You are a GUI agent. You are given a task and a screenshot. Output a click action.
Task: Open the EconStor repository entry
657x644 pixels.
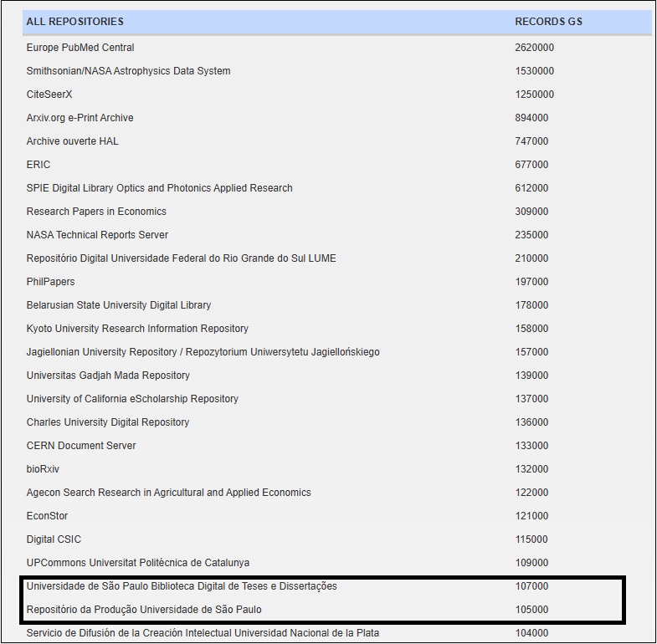(x=47, y=516)
